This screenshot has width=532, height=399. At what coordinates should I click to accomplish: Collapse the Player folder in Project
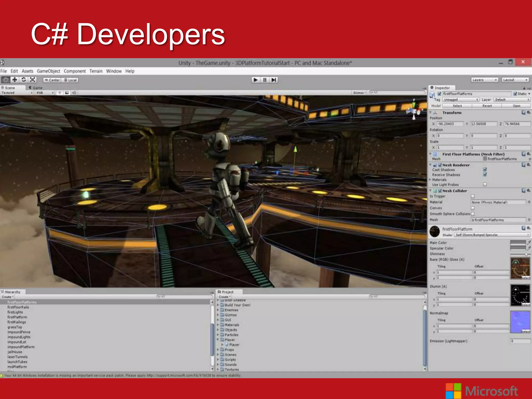(218, 340)
